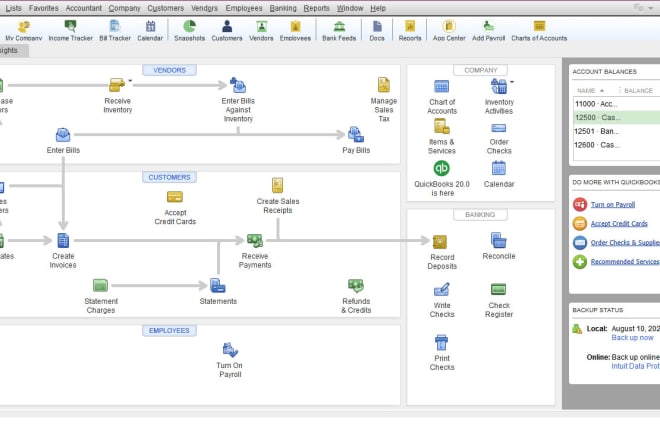The height and width of the screenshot is (440, 660).
Task: Expand Inventory Activities dropdown arrow
Action: [512, 82]
